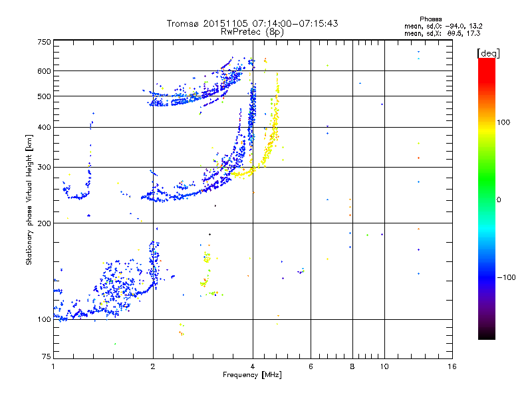Click the "Phases" heading text

430,19
